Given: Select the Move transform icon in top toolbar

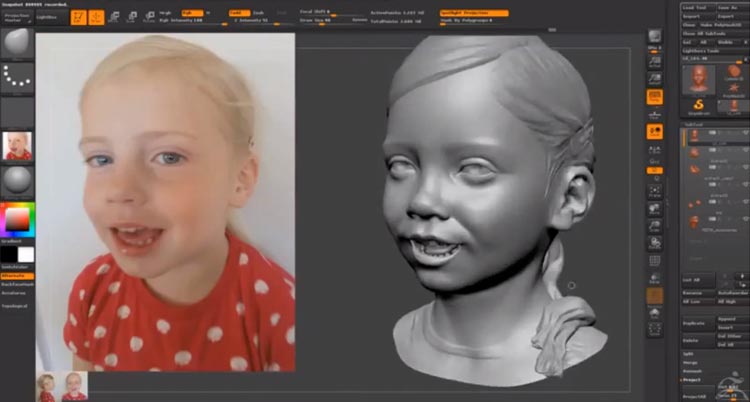Looking at the screenshot, I should pos(114,18).
